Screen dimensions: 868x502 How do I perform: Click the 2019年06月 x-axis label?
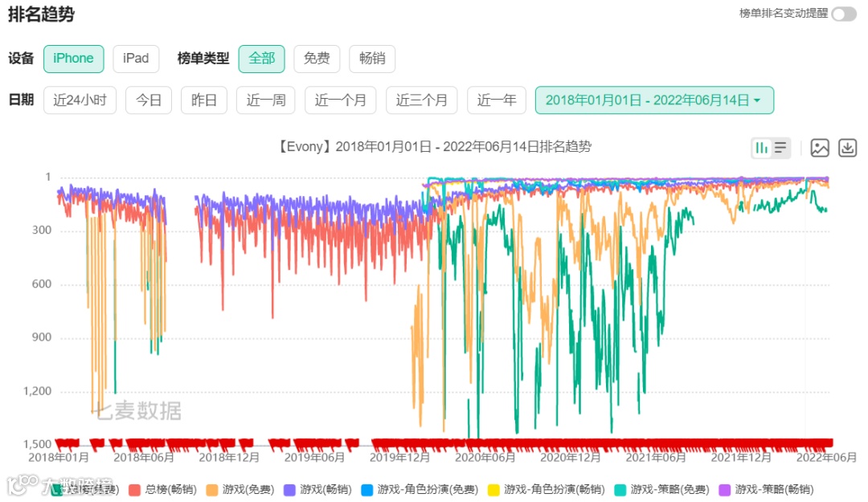(314, 458)
